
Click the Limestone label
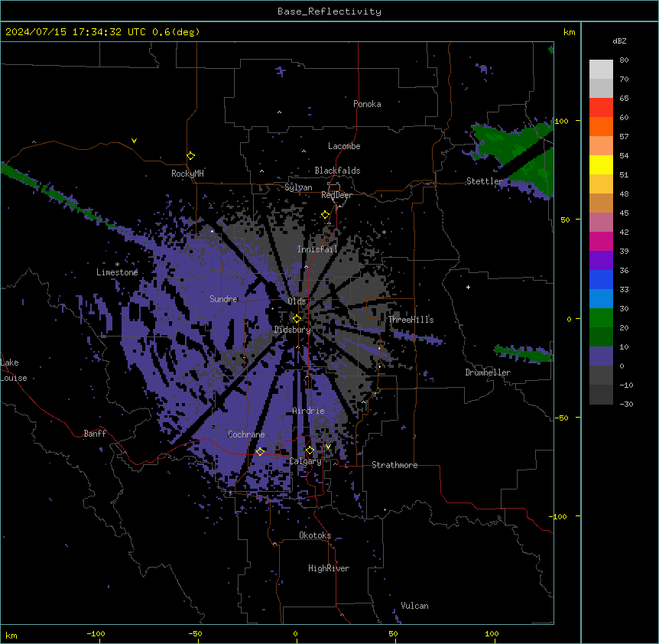pyautogui.click(x=117, y=272)
